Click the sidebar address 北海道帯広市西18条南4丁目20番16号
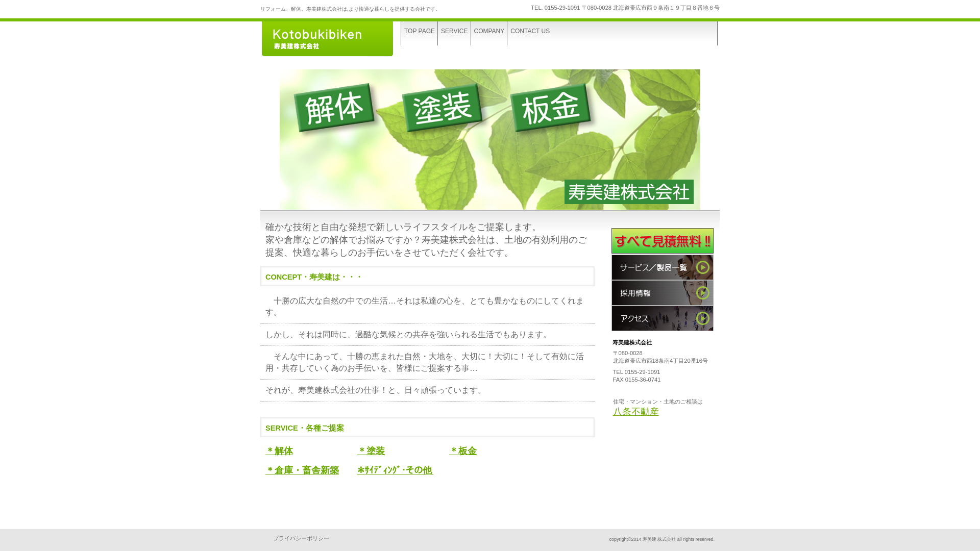 [660, 361]
